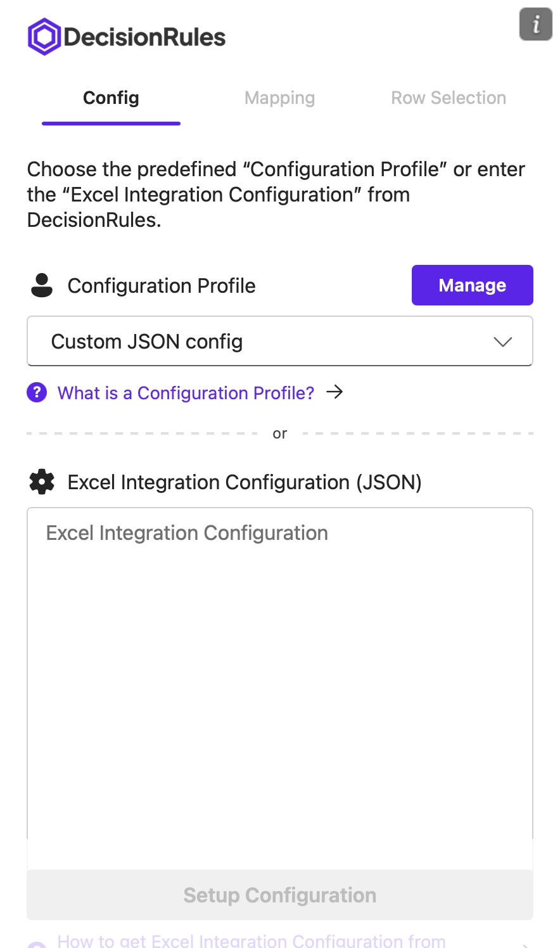Click the 'or' divider text
This screenshot has width=560, height=948.
[279, 434]
